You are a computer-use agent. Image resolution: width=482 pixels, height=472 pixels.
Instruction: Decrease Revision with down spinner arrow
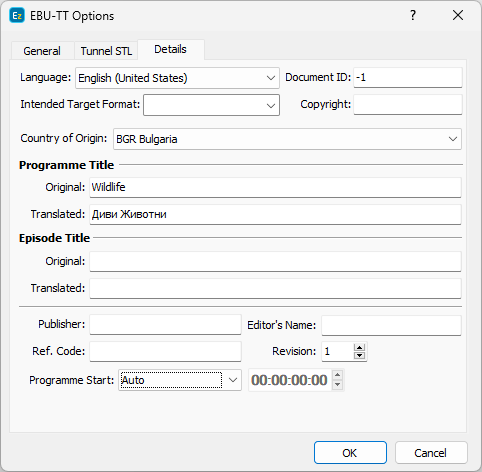pyautogui.click(x=359, y=355)
